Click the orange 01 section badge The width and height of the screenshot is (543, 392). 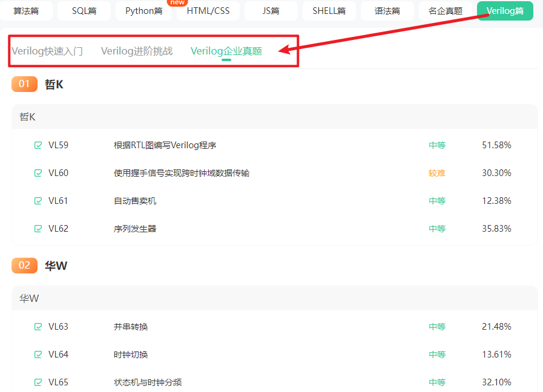pyautogui.click(x=24, y=84)
